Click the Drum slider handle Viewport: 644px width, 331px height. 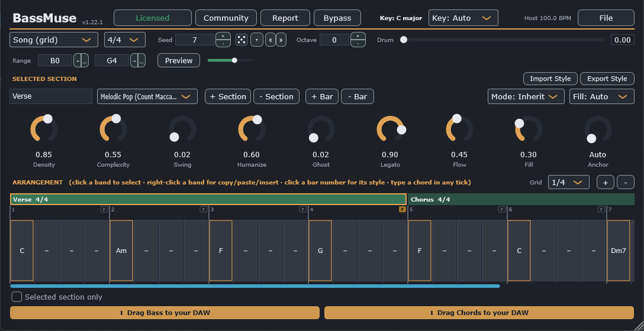tap(404, 40)
